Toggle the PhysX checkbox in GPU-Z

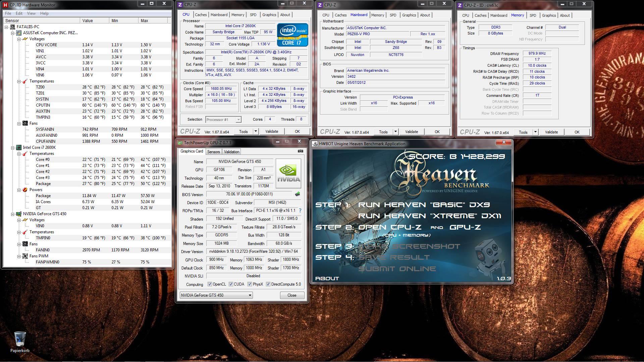point(250,284)
